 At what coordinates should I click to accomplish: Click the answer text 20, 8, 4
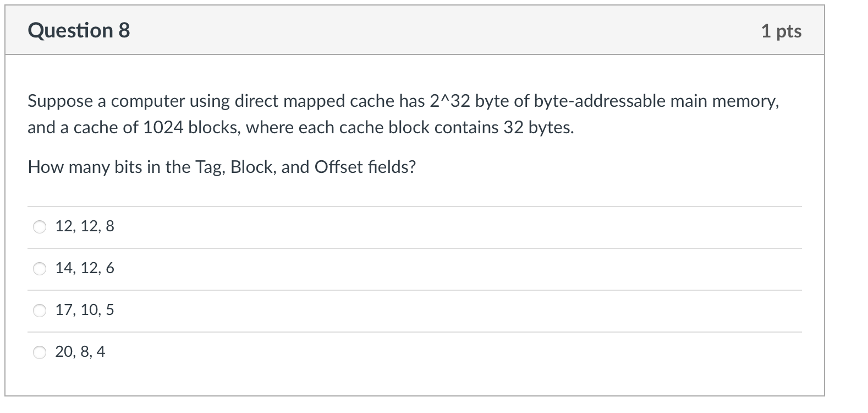(x=80, y=351)
